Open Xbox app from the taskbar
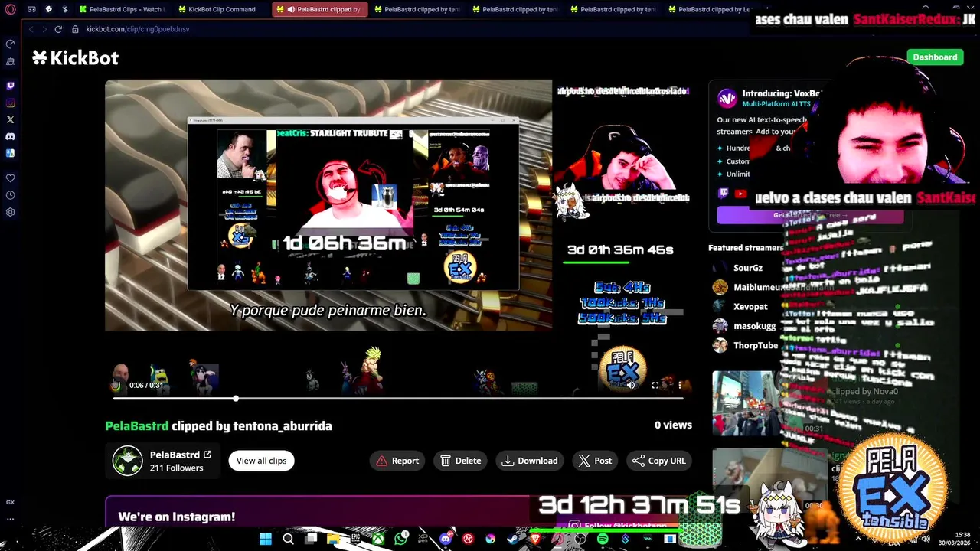The height and width of the screenshot is (551, 980). point(378,539)
